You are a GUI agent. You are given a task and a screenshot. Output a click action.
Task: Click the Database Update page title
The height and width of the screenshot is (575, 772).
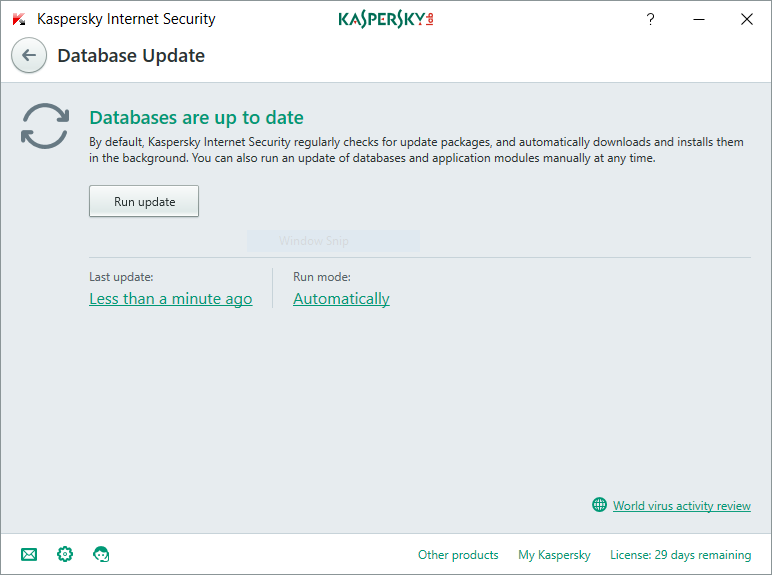pyautogui.click(x=131, y=56)
